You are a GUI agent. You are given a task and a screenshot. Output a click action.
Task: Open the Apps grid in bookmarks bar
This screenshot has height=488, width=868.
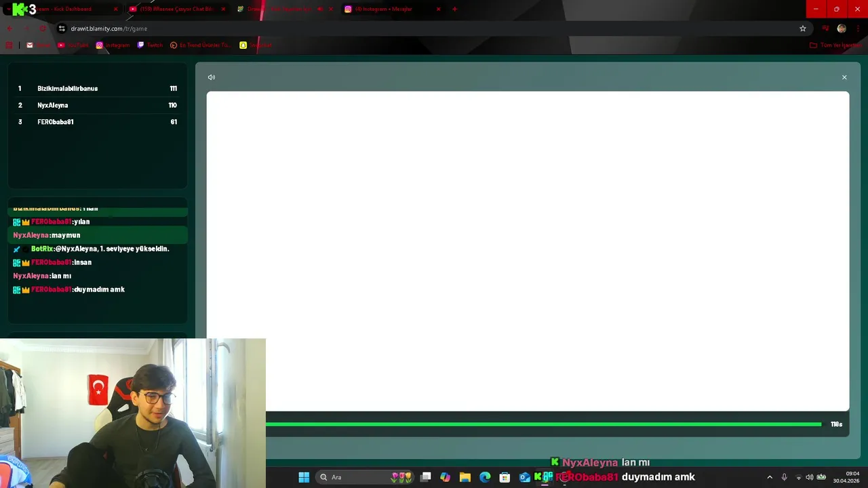tap(9, 45)
